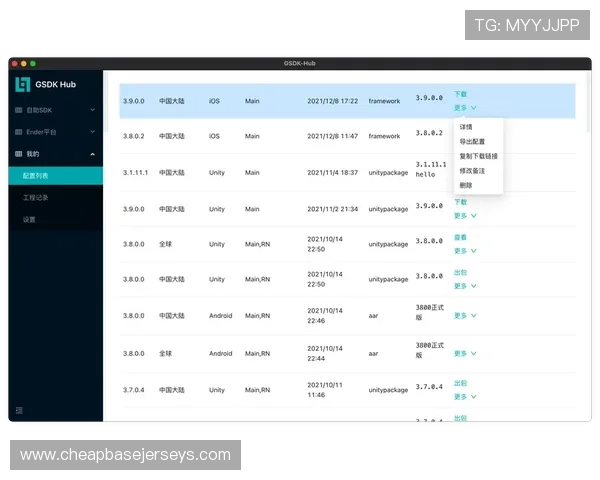Click Main,RN in the 3.7.0.4 row
Viewport: 600px width, 480px height.
click(258, 390)
